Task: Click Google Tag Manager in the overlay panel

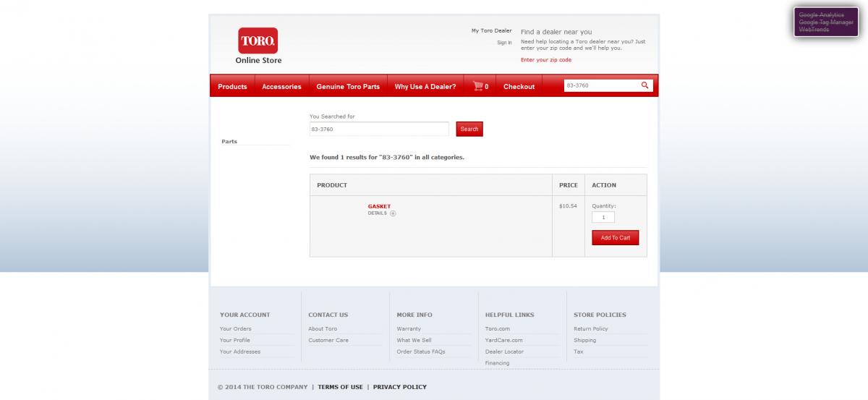Action: [x=826, y=22]
